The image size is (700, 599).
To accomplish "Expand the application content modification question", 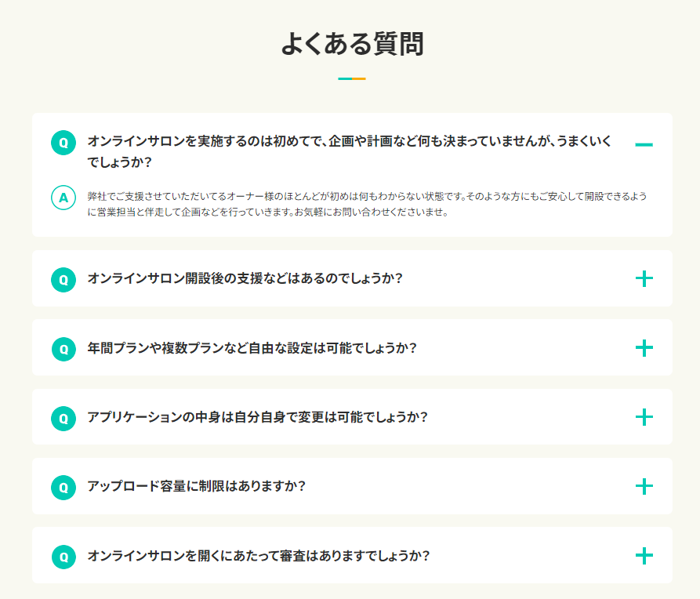I will click(x=644, y=417).
